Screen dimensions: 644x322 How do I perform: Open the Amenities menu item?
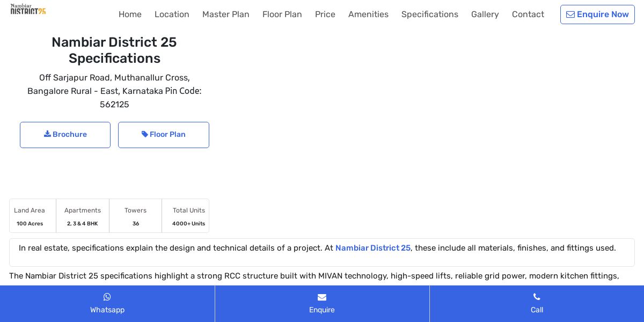coord(368,14)
